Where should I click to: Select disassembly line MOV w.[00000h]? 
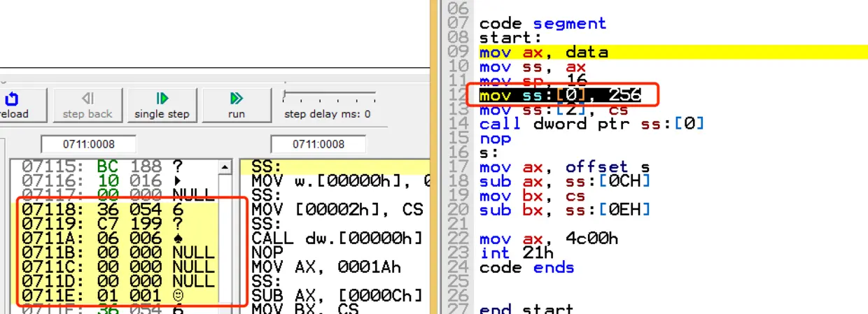coord(339,182)
